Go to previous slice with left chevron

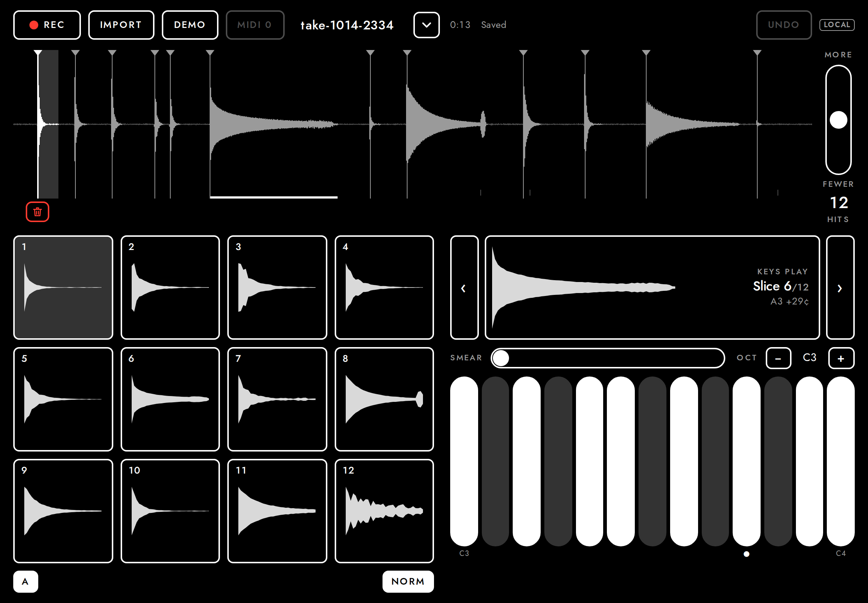point(464,288)
